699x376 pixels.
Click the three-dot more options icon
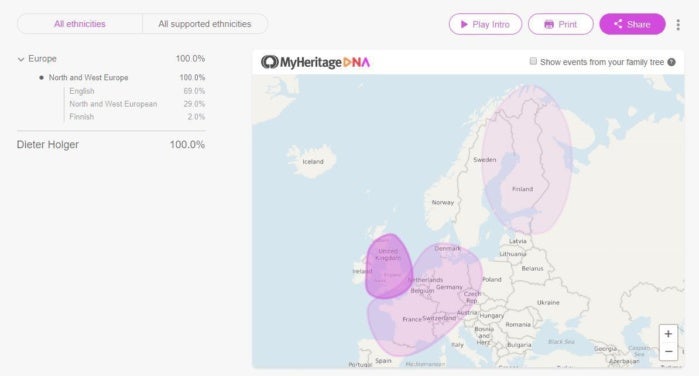pos(678,25)
